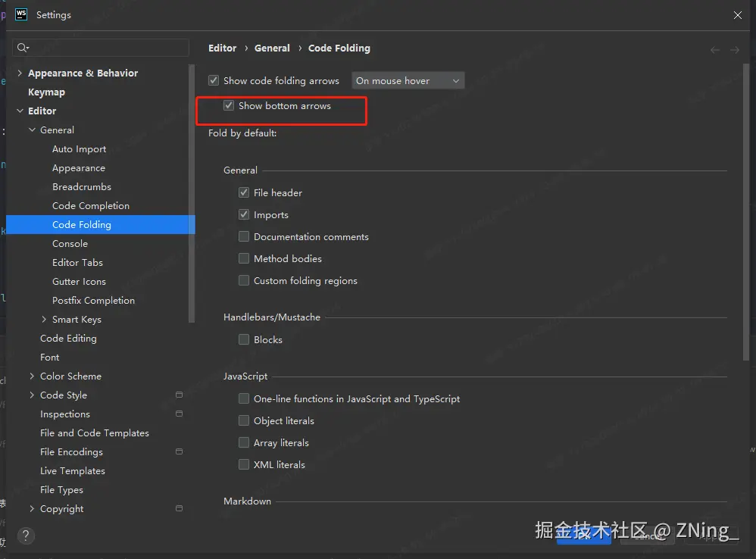Click the project-level icon beside File Encodings

tap(179, 451)
